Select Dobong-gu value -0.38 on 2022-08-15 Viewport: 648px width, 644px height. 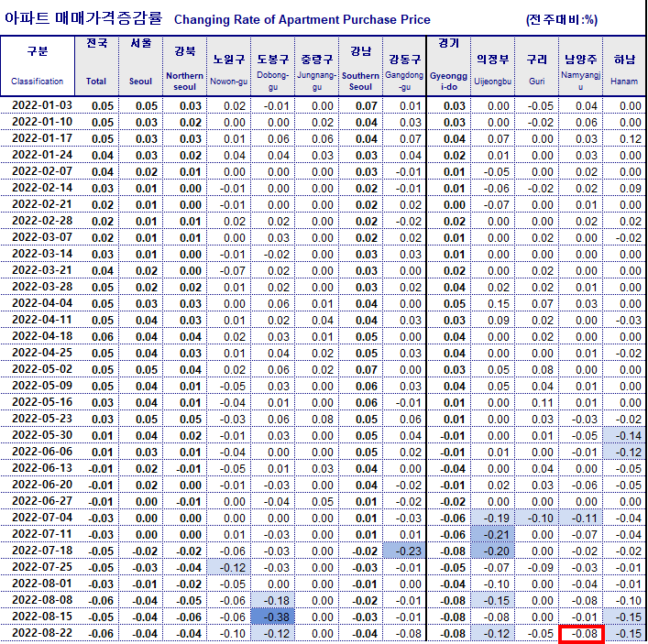pos(273,617)
